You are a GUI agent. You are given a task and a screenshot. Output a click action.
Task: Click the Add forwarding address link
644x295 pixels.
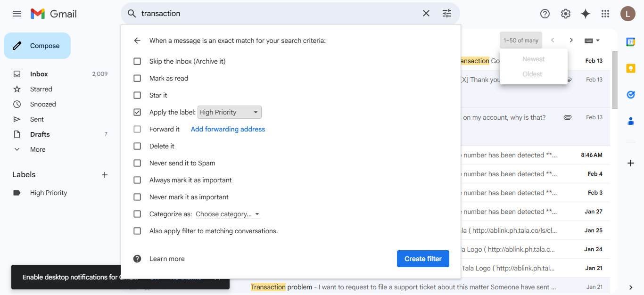click(x=228, y=129)
